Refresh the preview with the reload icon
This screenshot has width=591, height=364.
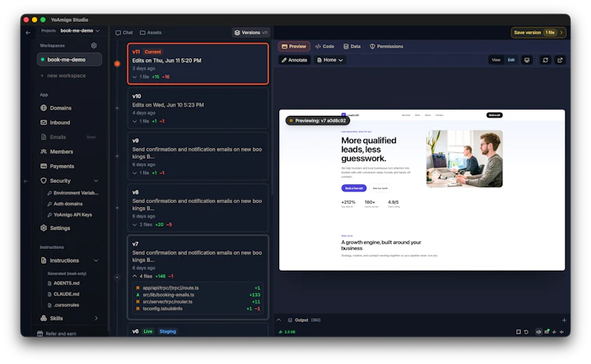pyautogui.click(x=545, y=60)
